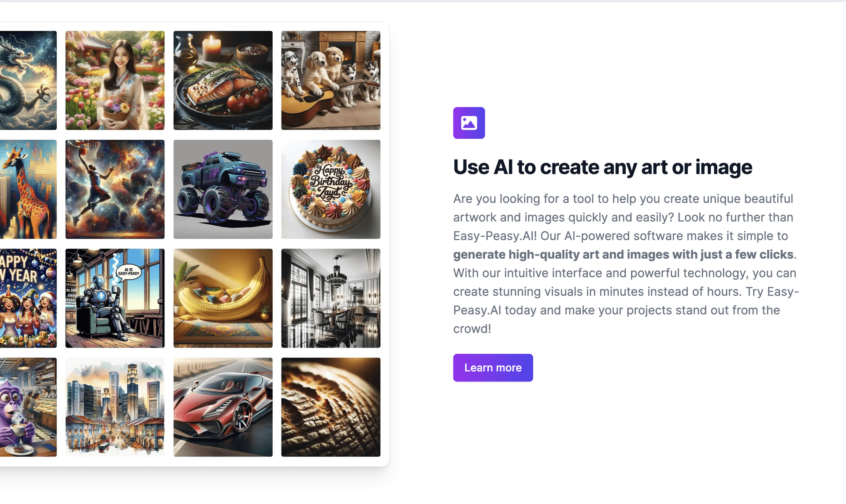Click the watercolor city buildings image
Image resolution: width=846 pixels, height=504 pixels.
click(x=114, y=407)
